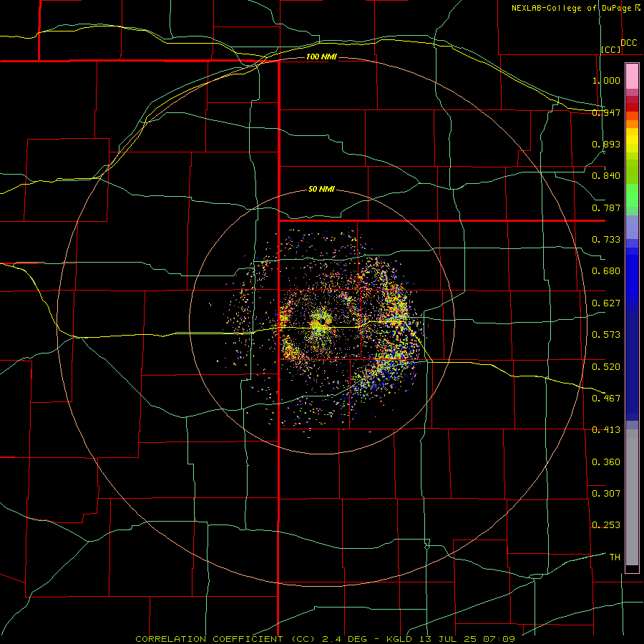Click the 0.307 scale value
The image size is (644, 644).
click(x=606, y=494)
